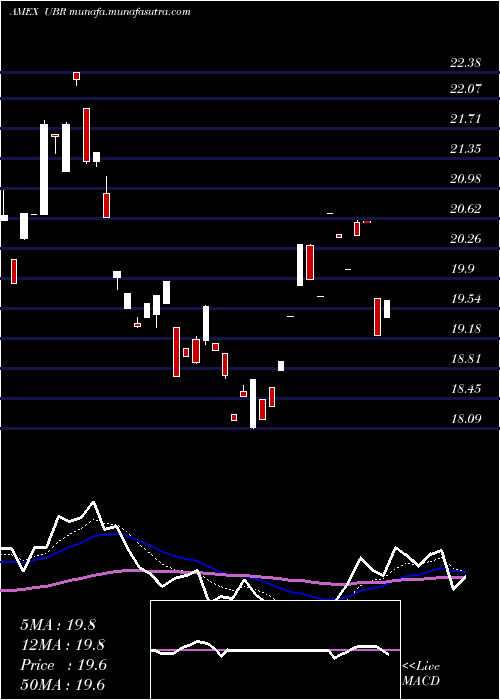
Task: Click the 50MA : 19.6 readout
Action: pos(62,685)
